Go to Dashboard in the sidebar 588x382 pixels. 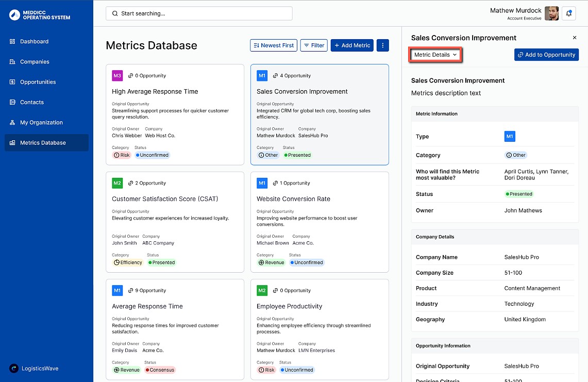click(34, 41)
